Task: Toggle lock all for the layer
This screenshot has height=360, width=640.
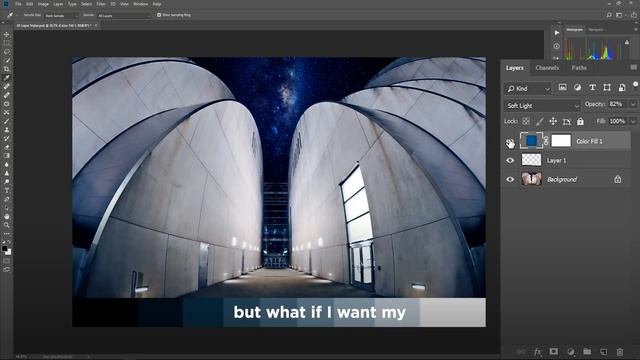Action: tap(580, 121)
